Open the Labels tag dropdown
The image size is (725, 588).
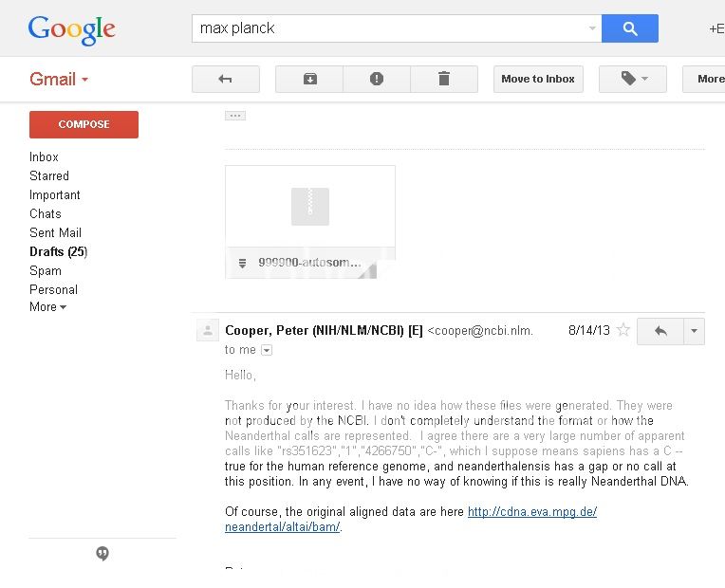(632, 80)
